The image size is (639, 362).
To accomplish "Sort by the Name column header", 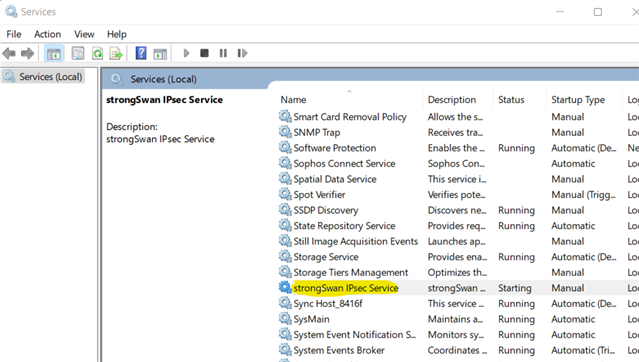I will (293, 100).
